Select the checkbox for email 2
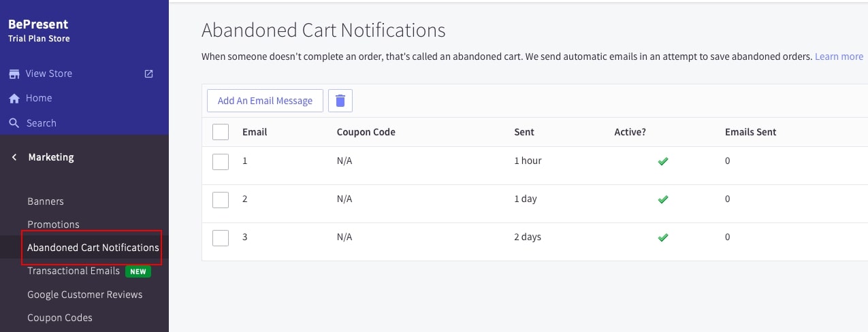This screenshot has width=868, height=332. [221, 199]
